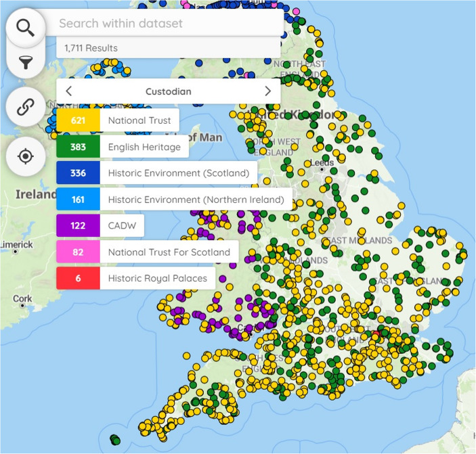This screenshot has height=454, width=476.
Task: Toggle the Historic Environment (Scotland) filter
Action: click(157, 173)
